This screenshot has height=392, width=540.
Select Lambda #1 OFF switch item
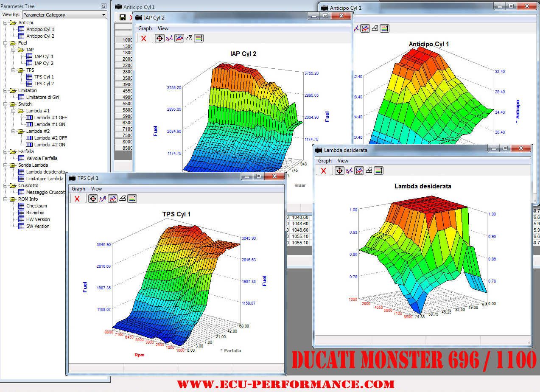pos(51,118)
